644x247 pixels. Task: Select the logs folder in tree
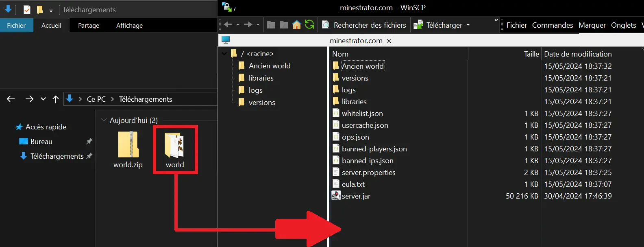tap(255, 90)
